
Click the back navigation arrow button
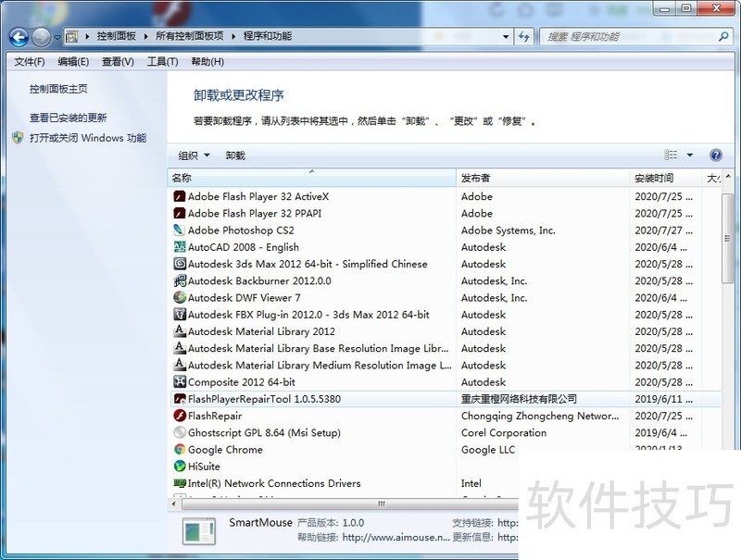click(18, 37)
